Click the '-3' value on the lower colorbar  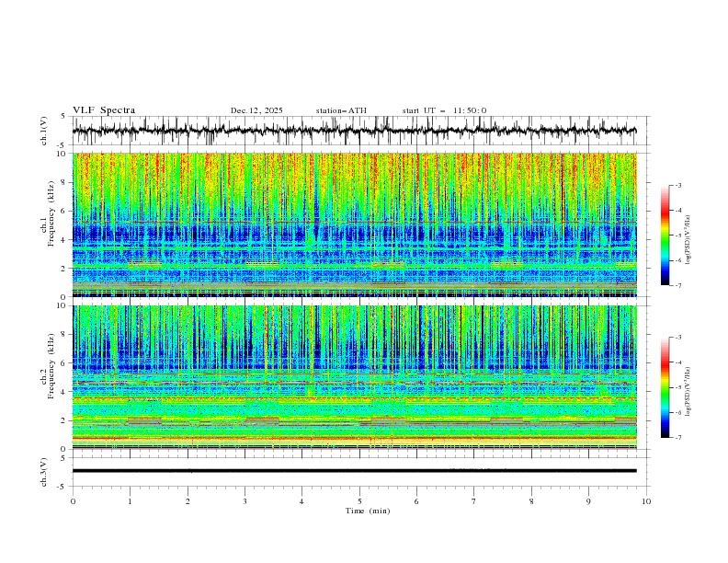(x=678, y=338)
